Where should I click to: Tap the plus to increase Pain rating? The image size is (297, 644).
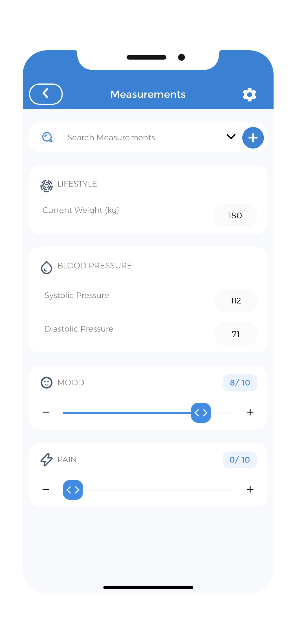pos(250,489)
